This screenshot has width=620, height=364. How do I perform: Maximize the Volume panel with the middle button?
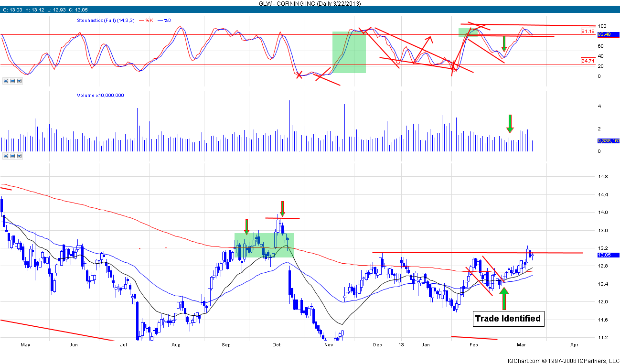[x=12, y=156]
